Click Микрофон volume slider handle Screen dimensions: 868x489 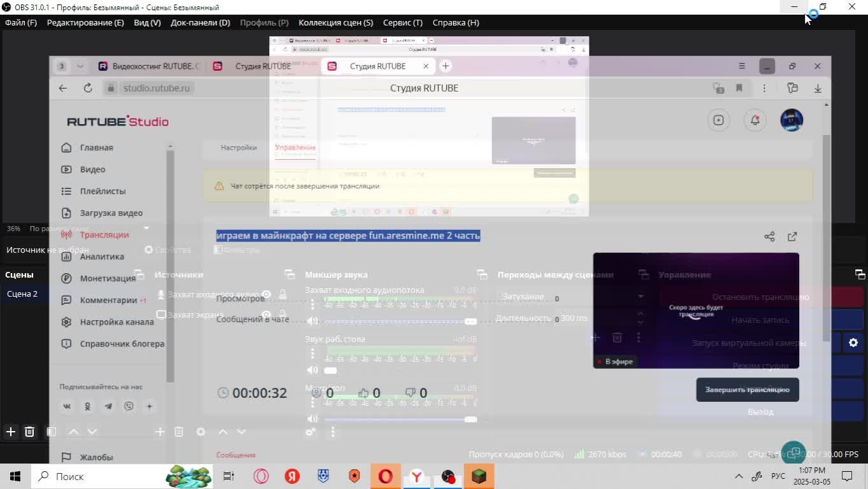[x=471, y=419]
